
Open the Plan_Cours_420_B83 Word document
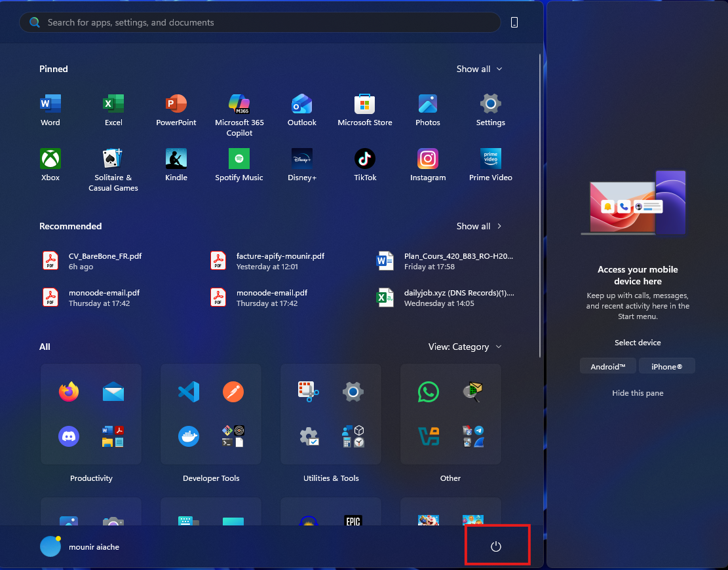coord(445,261)
